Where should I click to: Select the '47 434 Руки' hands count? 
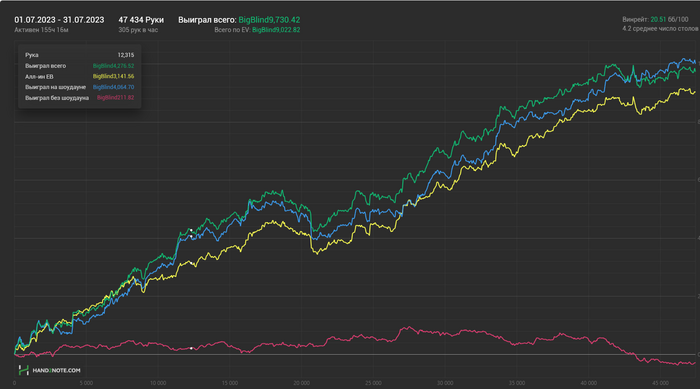pos(141,20)
